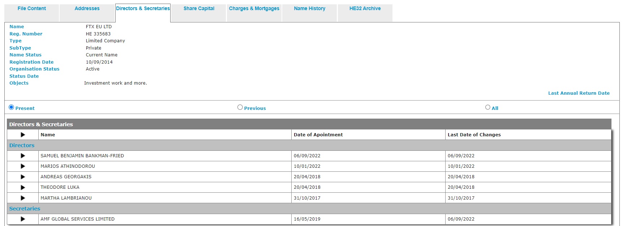Click appointment date 16/05/2019 for AMF Global
644x226 pixels.
coord(307,219)
